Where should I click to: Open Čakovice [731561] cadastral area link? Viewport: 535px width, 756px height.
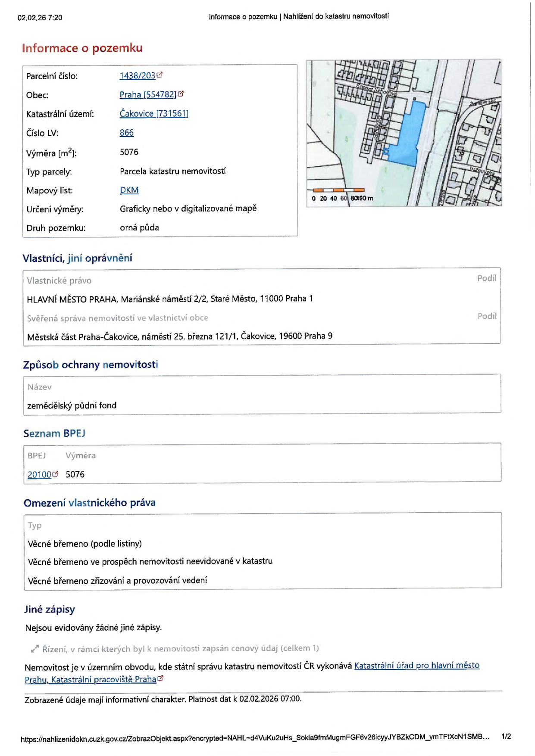154,114
